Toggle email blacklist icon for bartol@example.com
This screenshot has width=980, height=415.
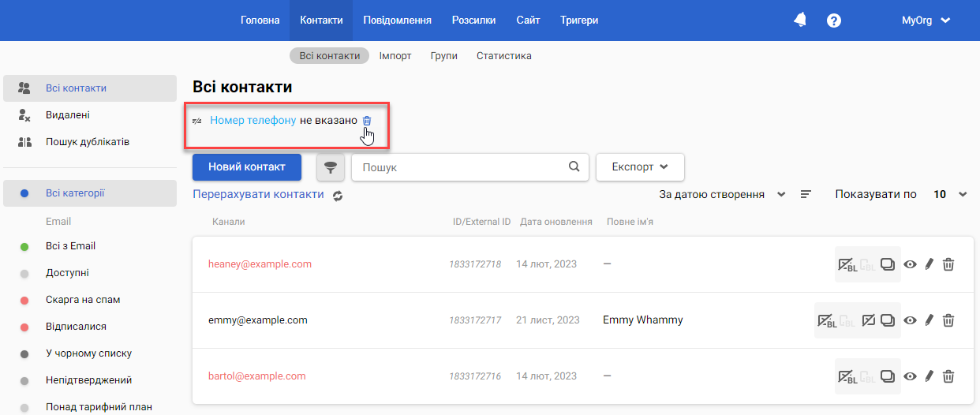[847, 376]
